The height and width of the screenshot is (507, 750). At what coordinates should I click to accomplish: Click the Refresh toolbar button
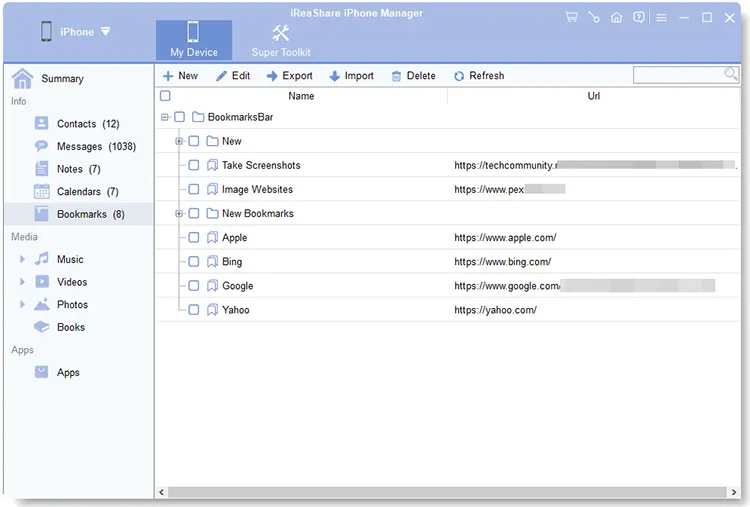[479, 76]
